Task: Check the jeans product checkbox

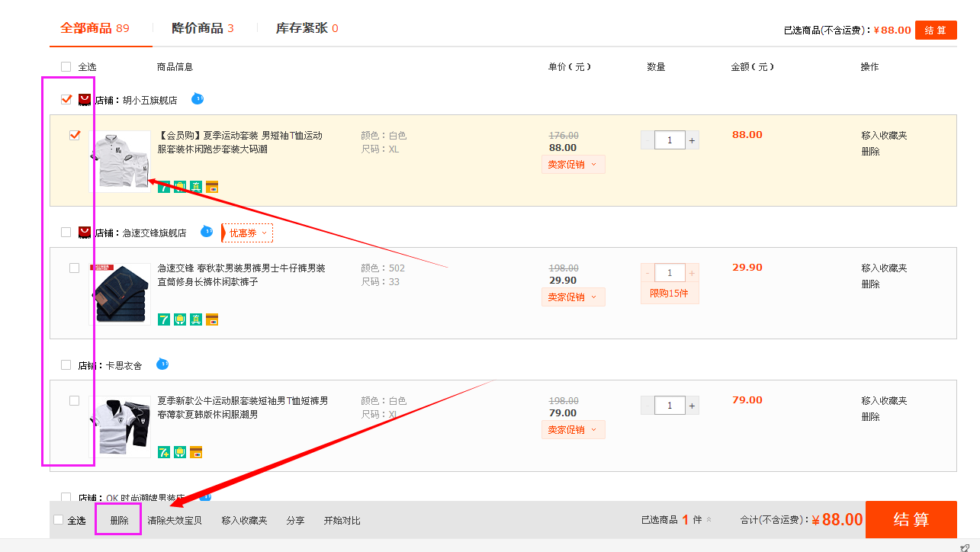Action: (74, 268)
